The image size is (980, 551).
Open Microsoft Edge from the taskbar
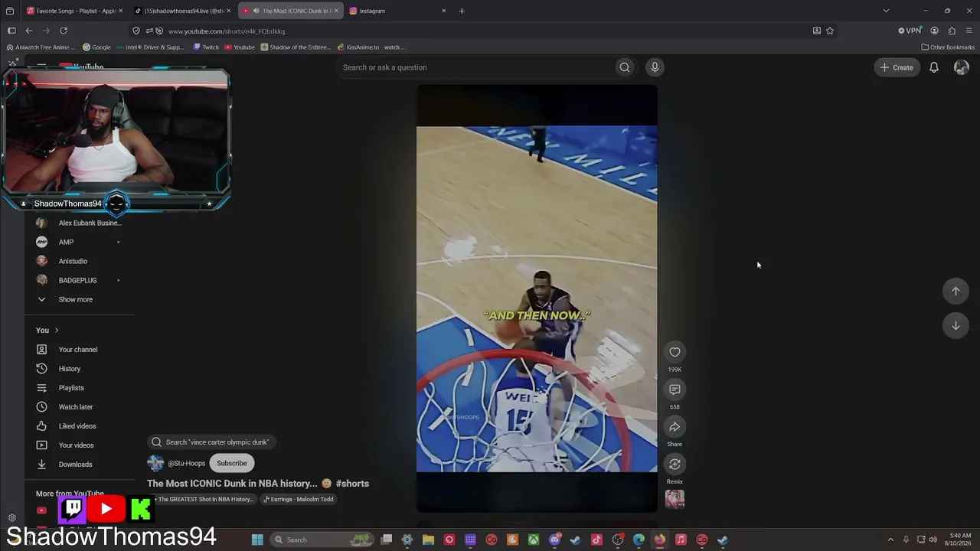(x=639, y=540)
